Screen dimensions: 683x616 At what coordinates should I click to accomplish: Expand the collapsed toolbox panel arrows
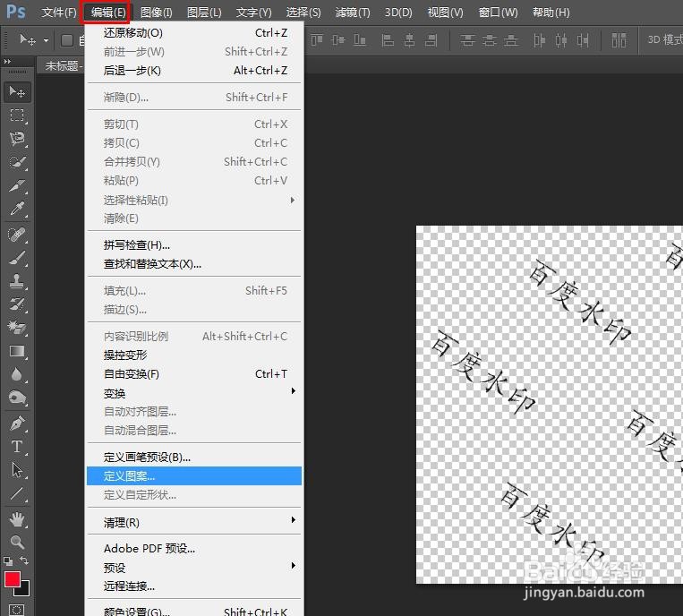(7, 62)
